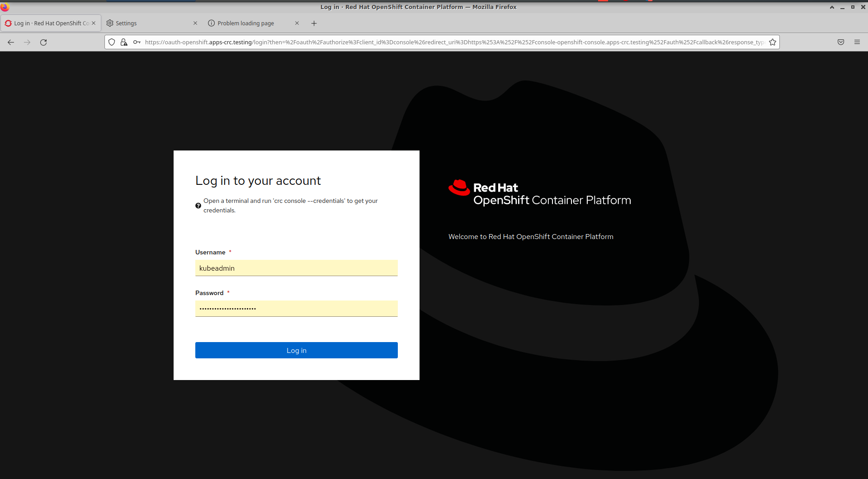Open a new tab with plus
This screenshot has height=479, width=868.
click(x=314, y=23)
